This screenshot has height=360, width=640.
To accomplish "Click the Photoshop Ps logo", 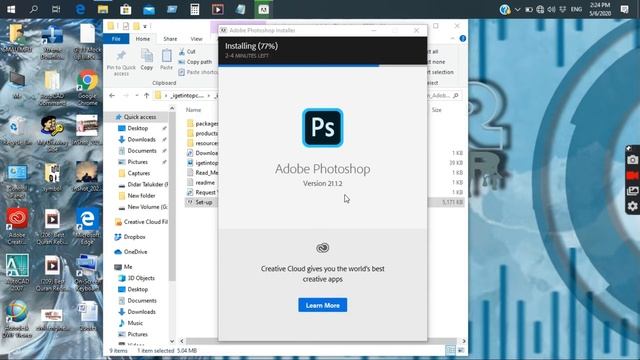I will (322, 128).
